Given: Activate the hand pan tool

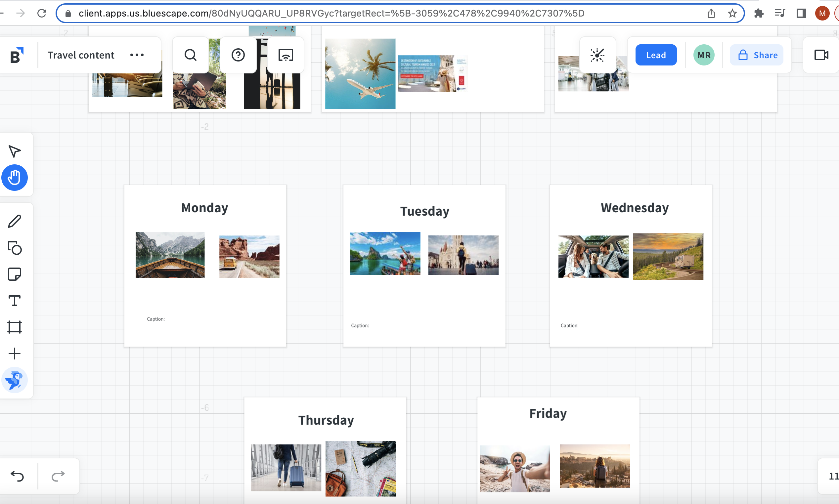Looking at the screenshot, I should point(15,178).
